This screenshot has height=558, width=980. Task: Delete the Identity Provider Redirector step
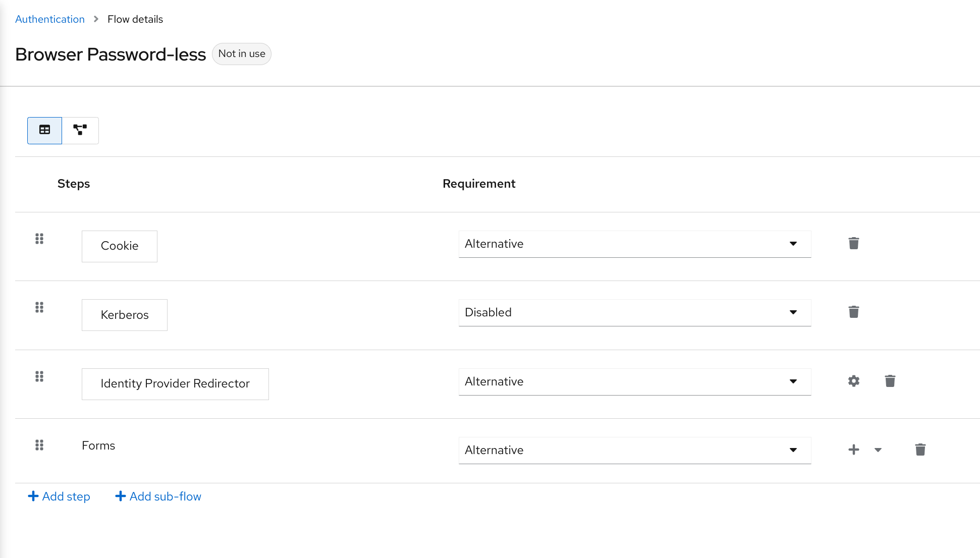click(890, 381)
